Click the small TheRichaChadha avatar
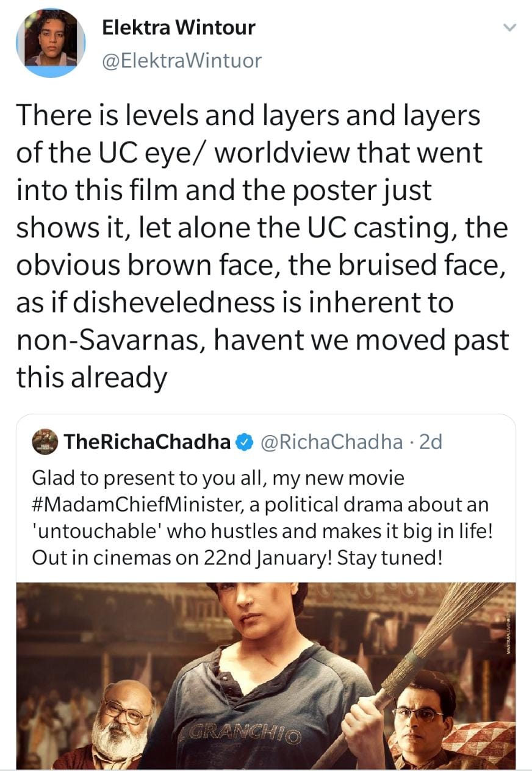 (45, 441)
